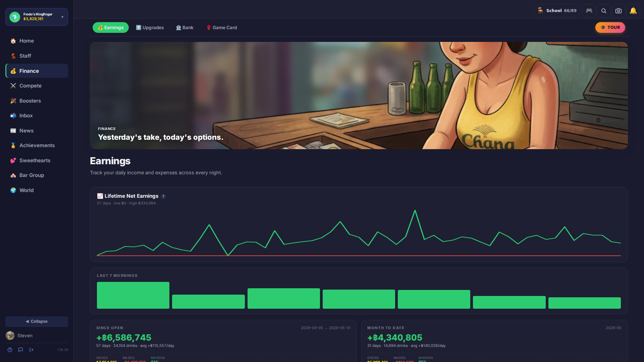Click the help question mark icon in sidebar footer
Viewport: 644px width, 362px height.
[10, 350]
